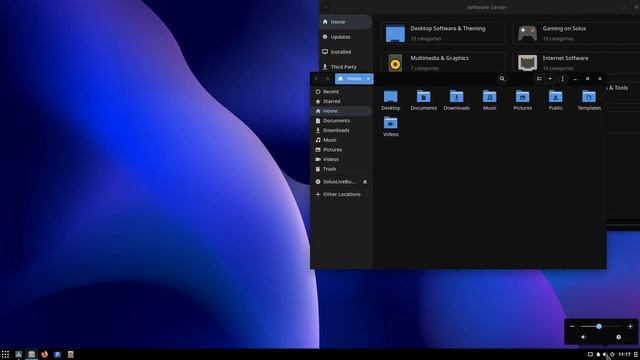Open the Public folder
This screenshot has height=360, width=640.
[556, 100]
